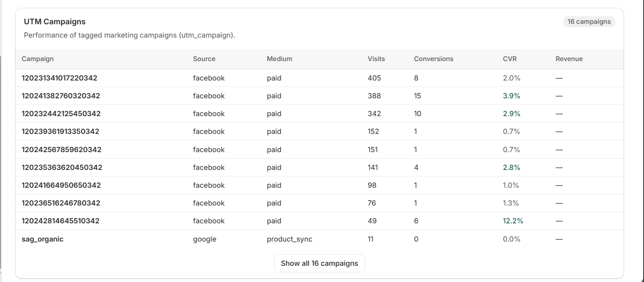Sort by the CVR column header
This screenshot has height=282, width=644.
510,59
